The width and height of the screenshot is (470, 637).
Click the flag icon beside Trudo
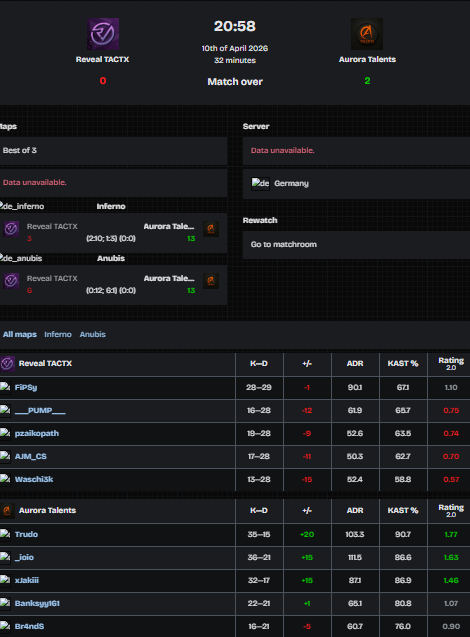point(5,534)
